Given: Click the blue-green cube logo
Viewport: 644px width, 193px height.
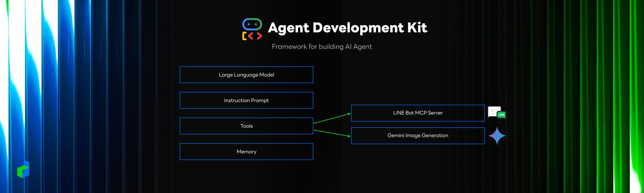Looking at the screenshot, I should pyautogui.click(x=23, y=169).
